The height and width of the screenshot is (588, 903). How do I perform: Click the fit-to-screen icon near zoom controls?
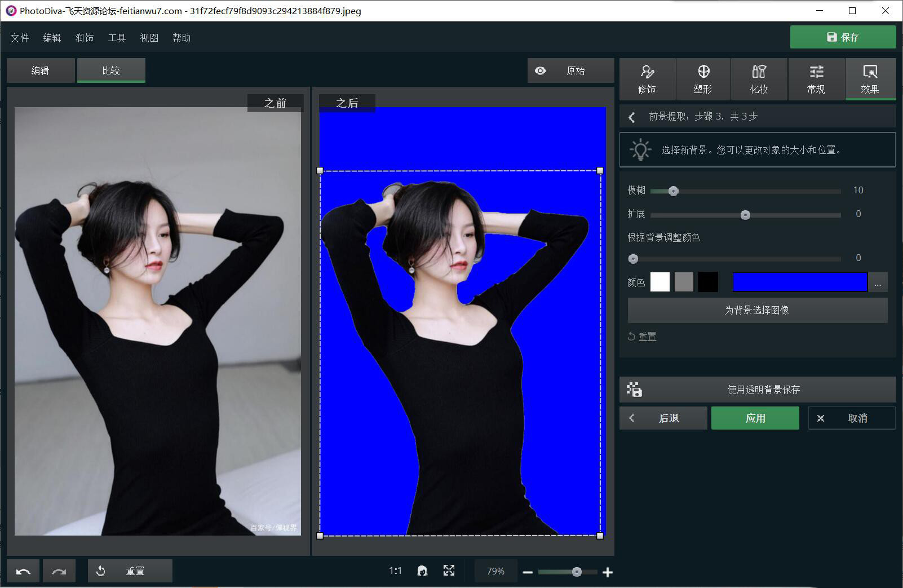click(x=449, y=571)
